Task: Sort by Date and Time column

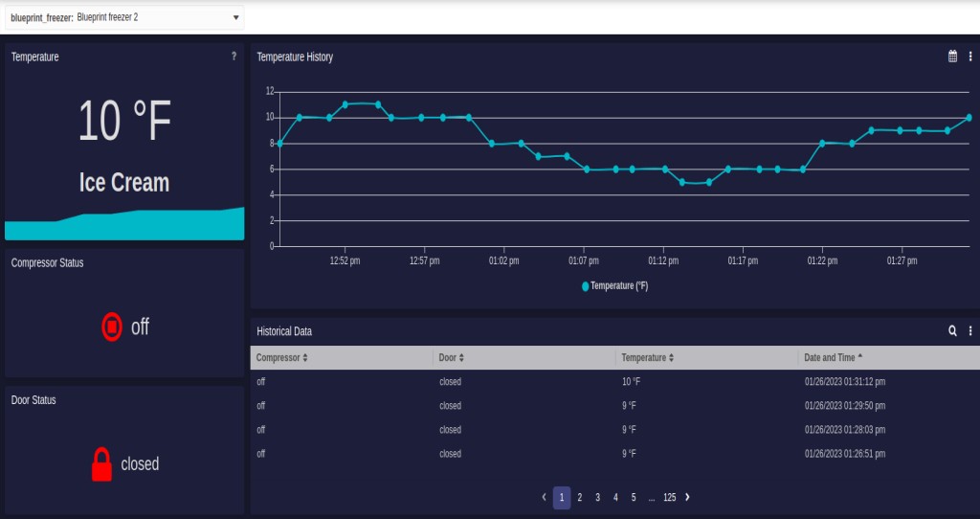Action: point(833,357)
